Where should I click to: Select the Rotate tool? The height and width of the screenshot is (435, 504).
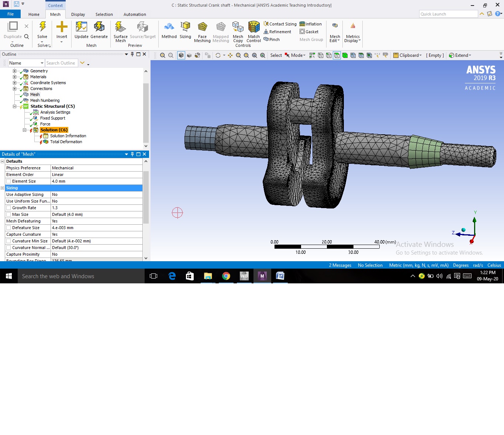(x=218, y=55)
